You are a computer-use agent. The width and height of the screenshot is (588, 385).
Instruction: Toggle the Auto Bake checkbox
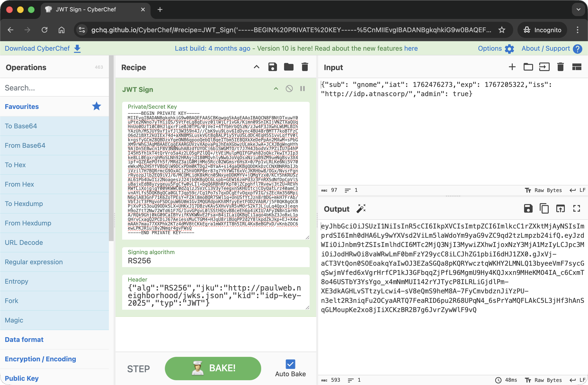(290, 364)
